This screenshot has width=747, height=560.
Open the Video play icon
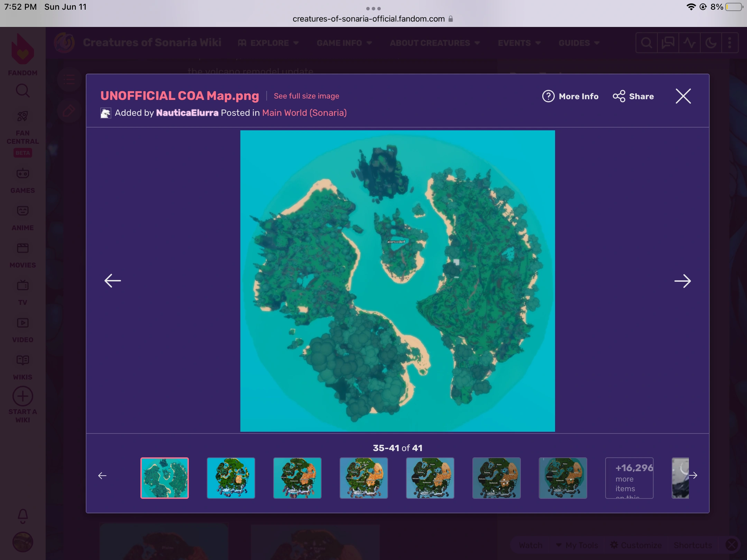(23, 323)
